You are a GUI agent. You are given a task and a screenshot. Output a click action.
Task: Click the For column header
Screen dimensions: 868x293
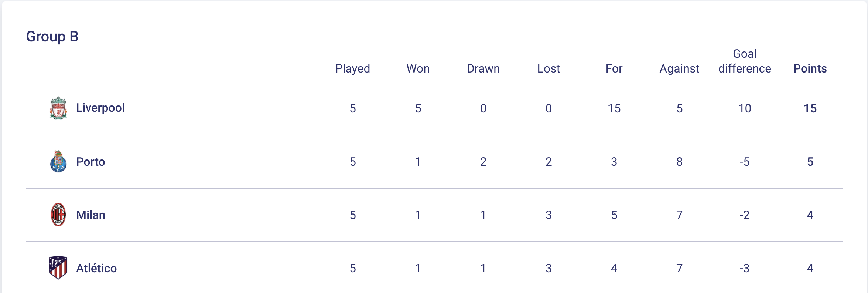tap(614, 68)
